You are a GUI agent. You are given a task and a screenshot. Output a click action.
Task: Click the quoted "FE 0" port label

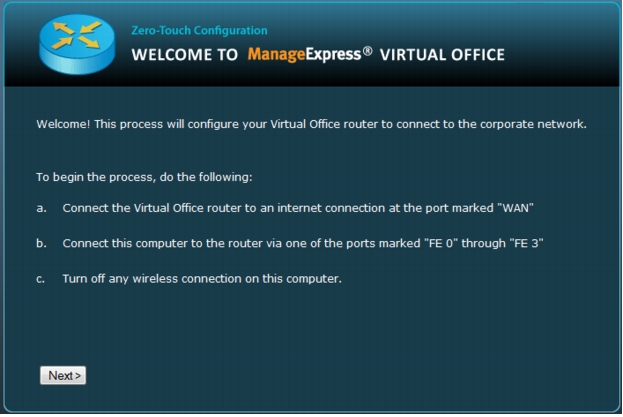[441, 243]
